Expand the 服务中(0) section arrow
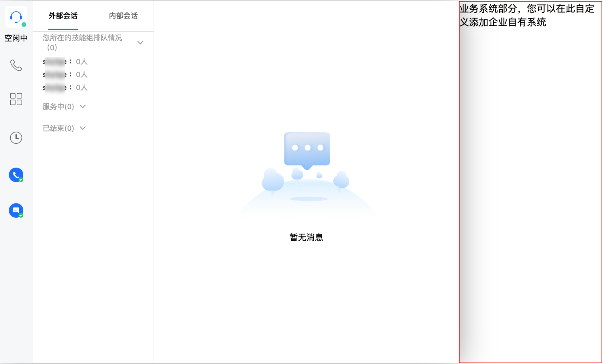Screen dimensions: 603x364 coord(83,106)
